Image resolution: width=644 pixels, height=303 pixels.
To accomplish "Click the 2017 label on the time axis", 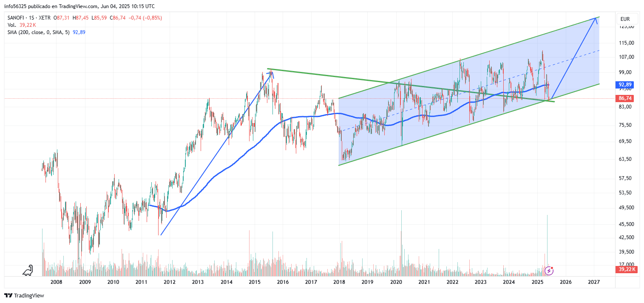I will pos(311,282).
